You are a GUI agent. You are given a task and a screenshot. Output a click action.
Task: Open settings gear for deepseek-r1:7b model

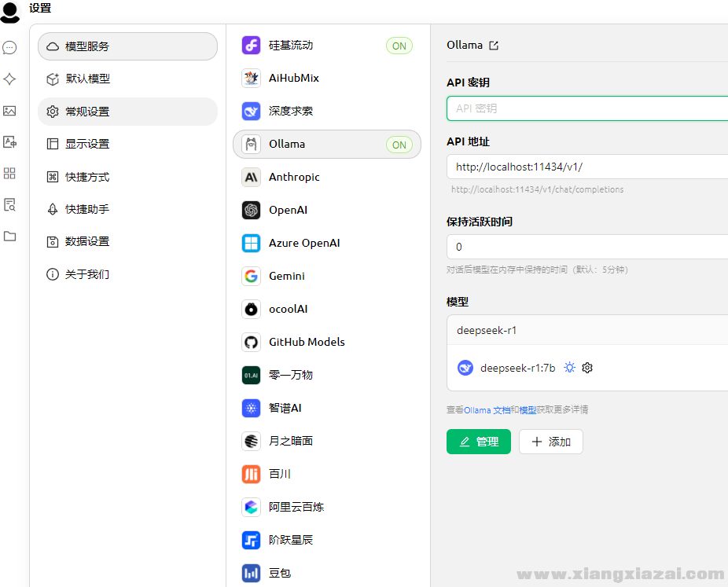pyautogui.click(x=587, y=368)
